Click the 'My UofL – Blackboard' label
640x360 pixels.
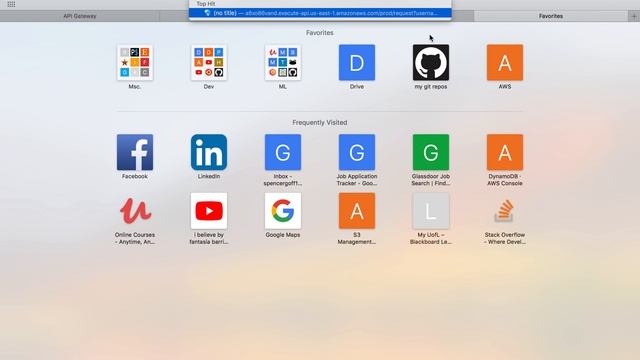coord(431,238)
